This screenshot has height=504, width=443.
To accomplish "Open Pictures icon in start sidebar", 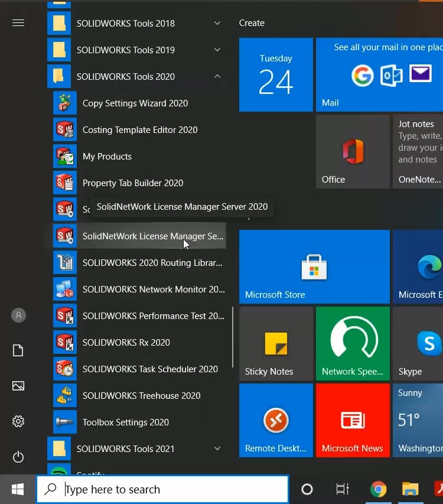I will click(x=18, y=386).
